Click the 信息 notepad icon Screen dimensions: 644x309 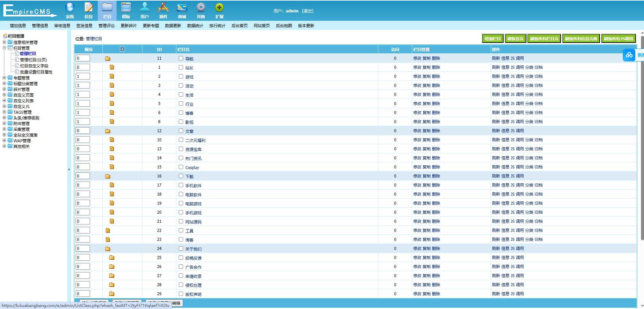tap(88, 8)
